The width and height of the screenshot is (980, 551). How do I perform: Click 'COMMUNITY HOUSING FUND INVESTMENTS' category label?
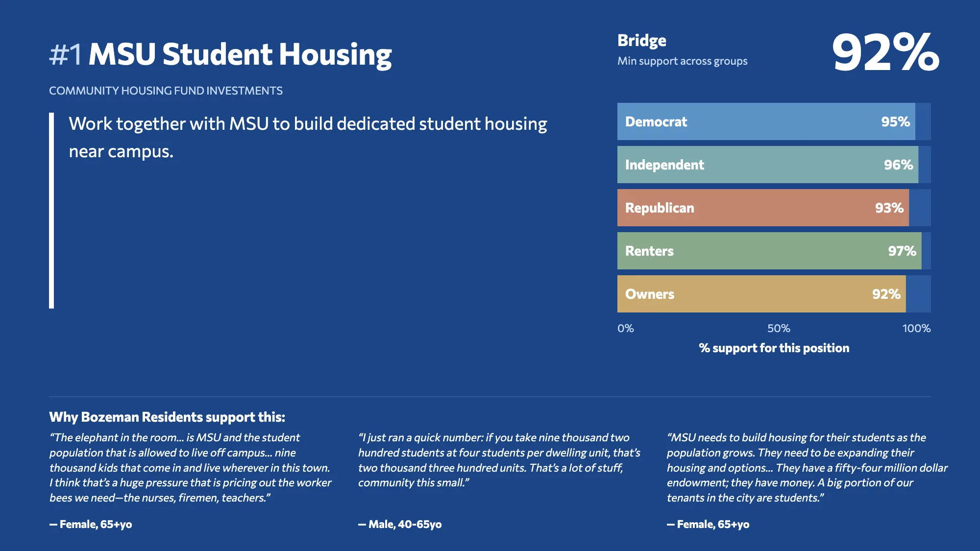coord(166,91)
